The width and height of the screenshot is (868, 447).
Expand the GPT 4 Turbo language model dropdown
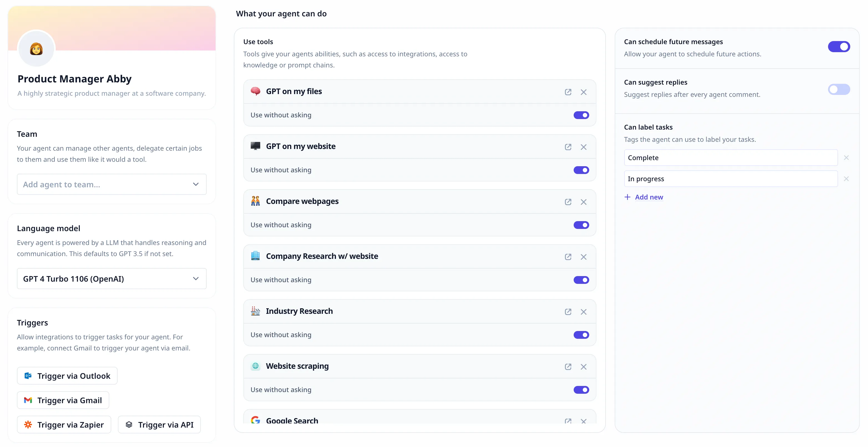(x=112, y=279)
